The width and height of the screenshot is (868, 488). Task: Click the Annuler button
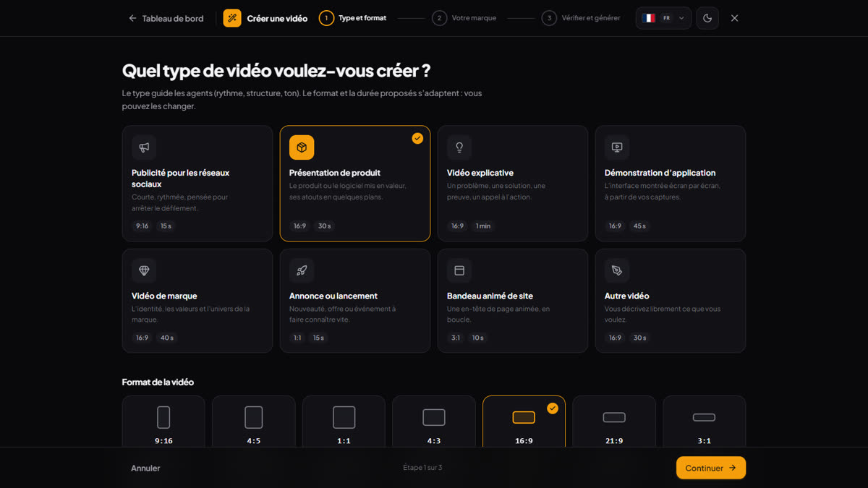tap(145, 468)
